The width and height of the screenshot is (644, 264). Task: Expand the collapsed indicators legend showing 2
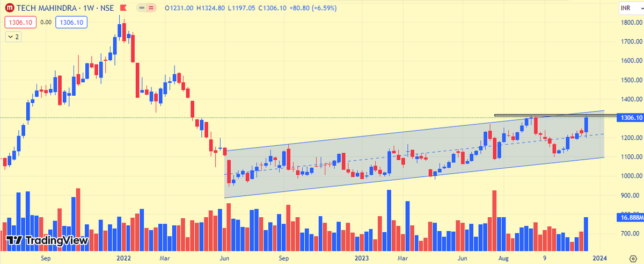(13, 37)
